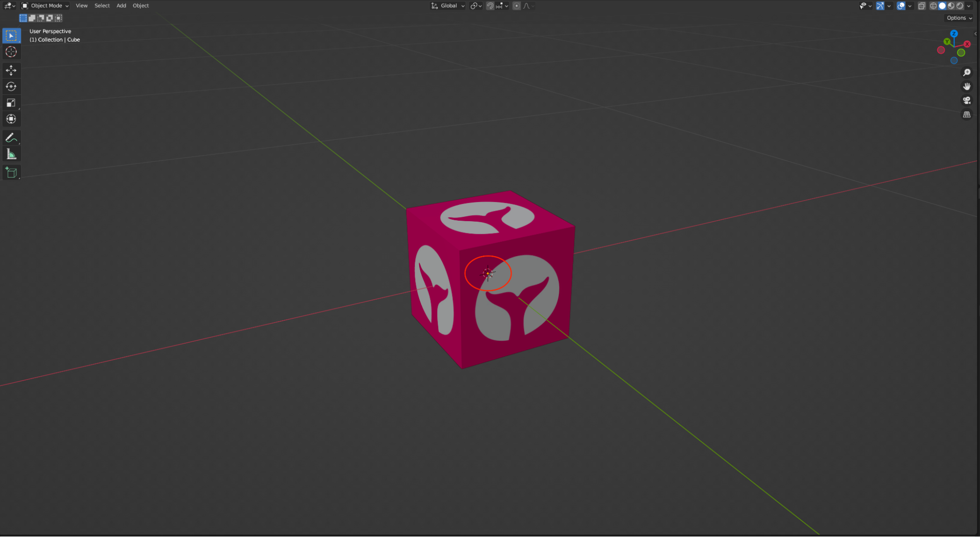The image size is (980, 537).
Task: Open the Object Mode dropdown
Action: (x=46, y=6)
